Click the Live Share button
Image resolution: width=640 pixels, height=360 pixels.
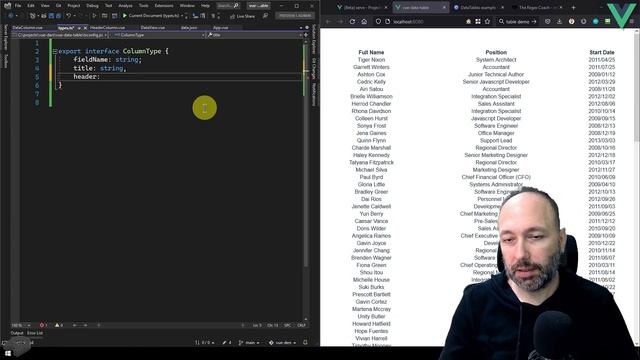pyautogui.click(x=242, y=16)
